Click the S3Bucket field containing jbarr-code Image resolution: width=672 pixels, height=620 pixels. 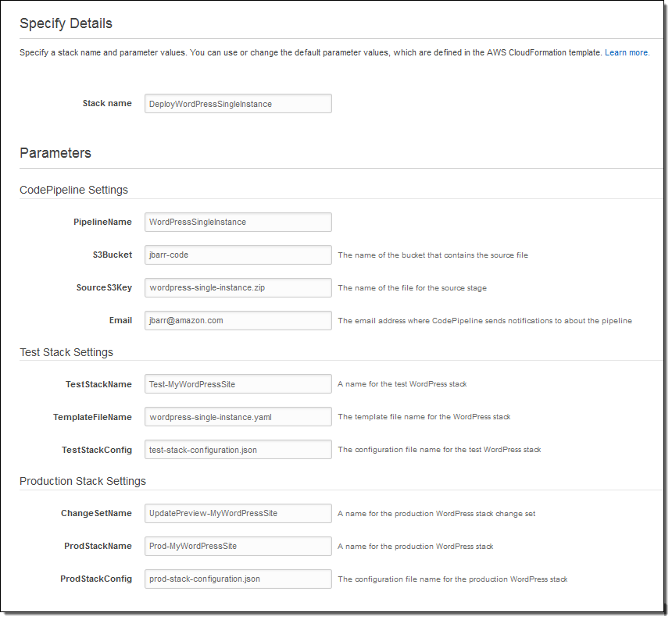tap(238, 255)
